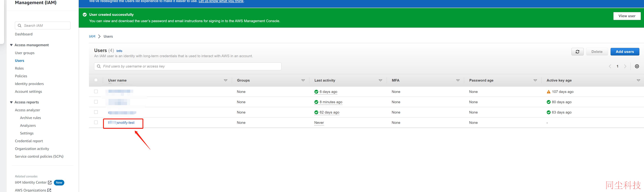Open AWS Organizations console link
The height and width of the screenshot is (192, 644).
(x=31, y=190)
